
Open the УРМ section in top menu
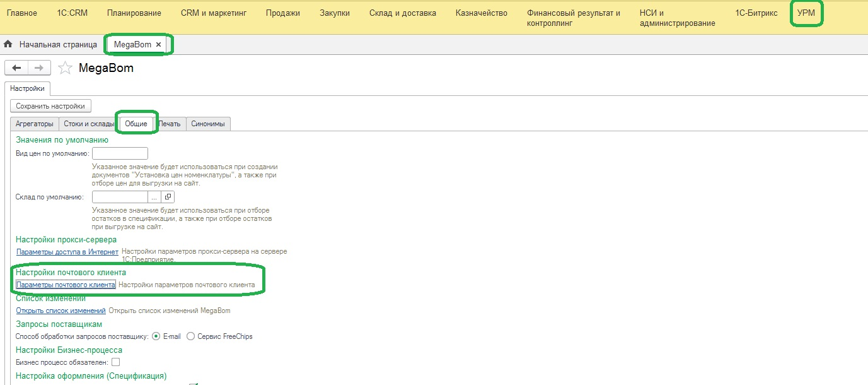[806, 13]
